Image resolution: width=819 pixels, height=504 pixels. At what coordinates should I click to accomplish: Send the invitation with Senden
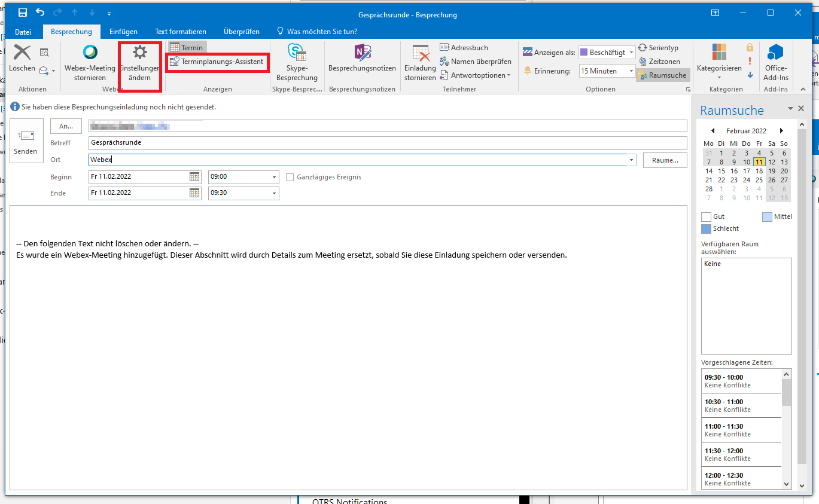26,140
